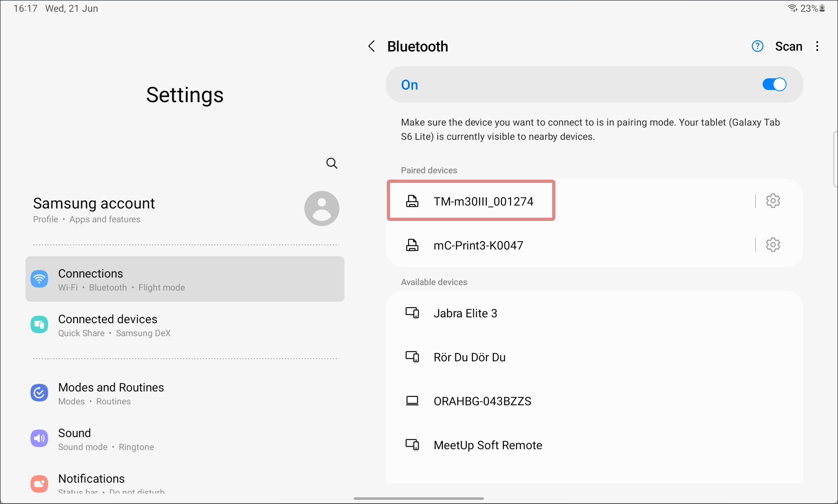838x504 pixels.
Task: Open the Bluetooth help question-mark icon
Action: pos(757,46)
